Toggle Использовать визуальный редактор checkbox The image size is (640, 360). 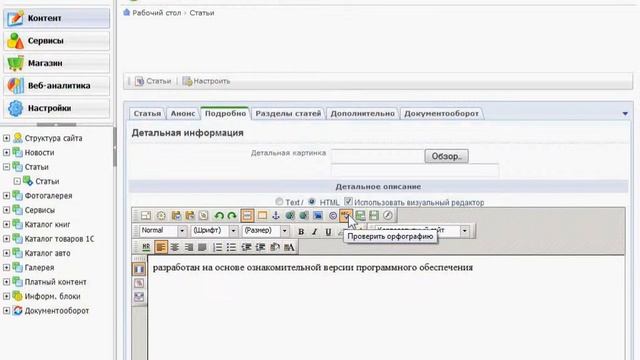(348, 201)
